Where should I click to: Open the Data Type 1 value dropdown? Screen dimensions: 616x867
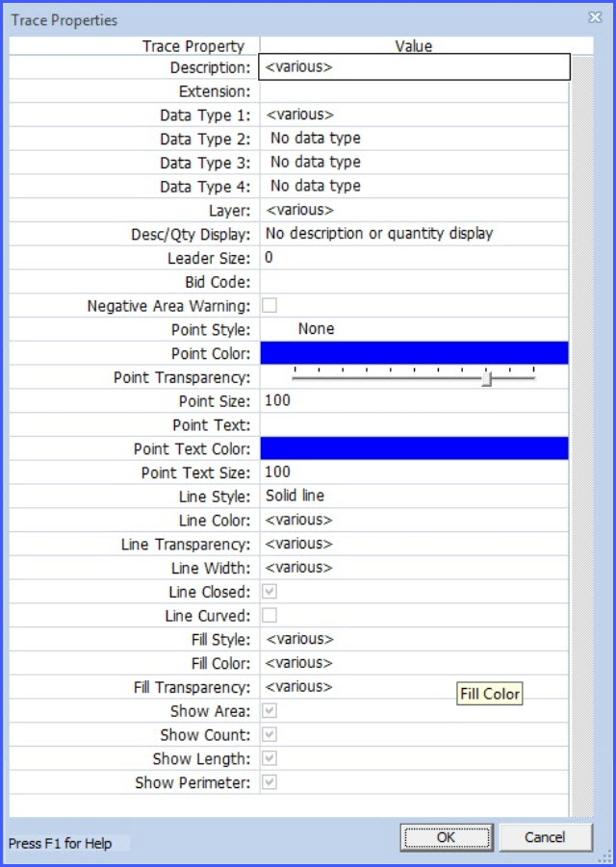coord(414,115)
